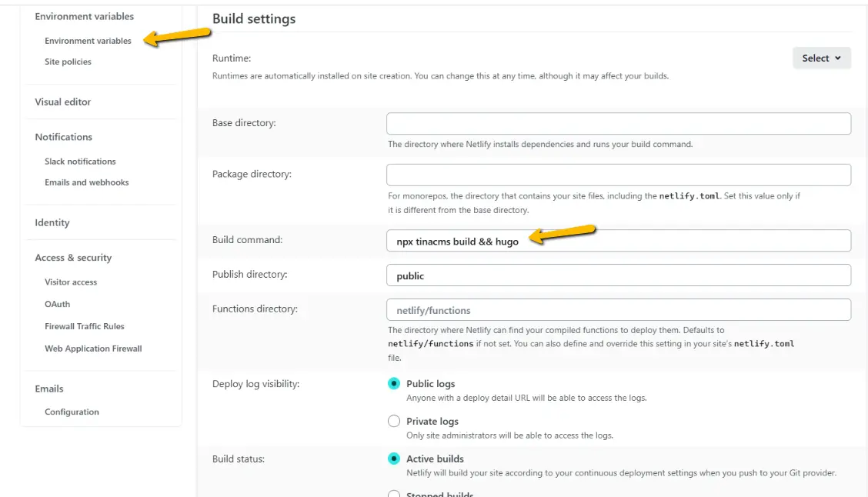Choose Private logs visibility option
This screenshot has height=497, width=868.
(394, 421)
